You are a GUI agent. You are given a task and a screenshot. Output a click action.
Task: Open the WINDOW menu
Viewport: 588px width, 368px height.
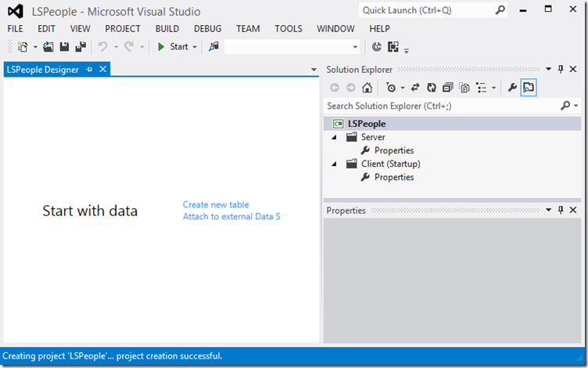335,29
